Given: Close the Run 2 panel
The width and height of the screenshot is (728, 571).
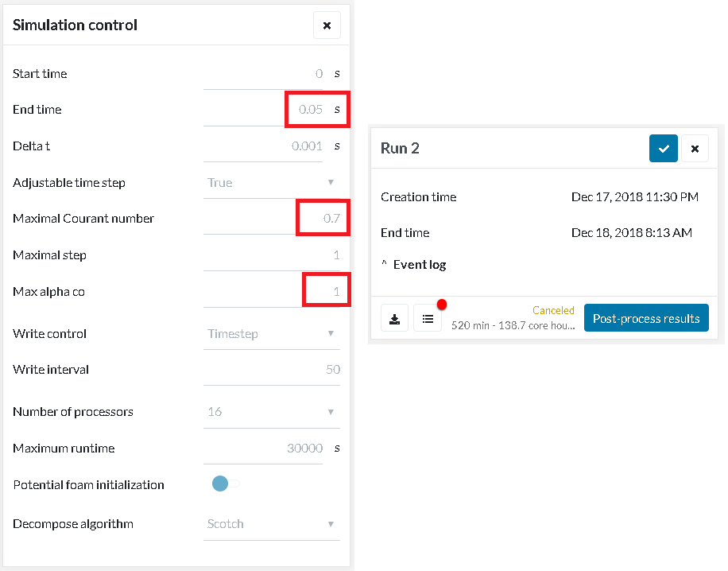Looking at the screenshot, I should click(x=695, y=149).
